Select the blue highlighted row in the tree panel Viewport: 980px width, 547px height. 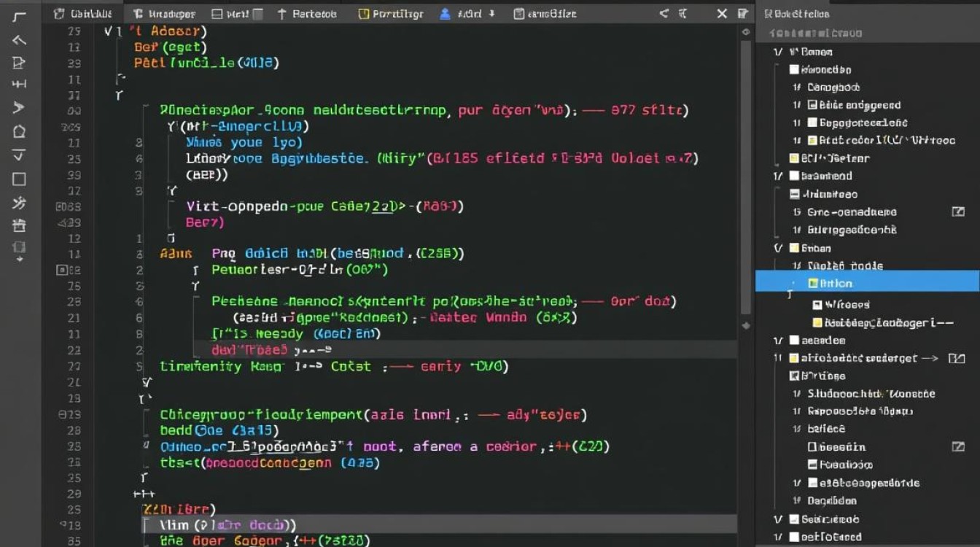tap(867, 283)
